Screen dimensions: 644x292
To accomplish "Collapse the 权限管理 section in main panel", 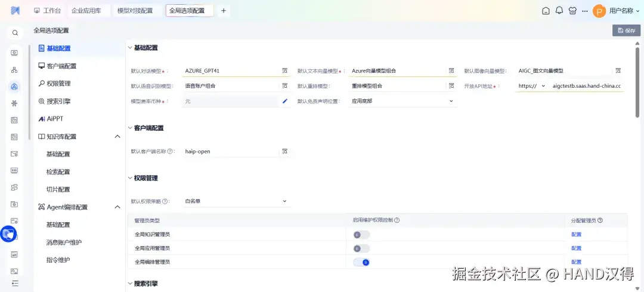I will (130, 178).
